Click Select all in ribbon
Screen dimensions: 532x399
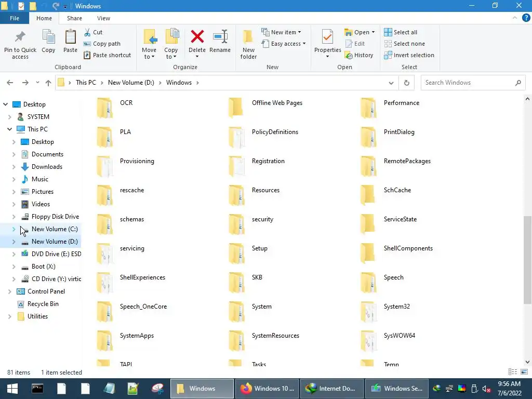[x=401, y=32]
